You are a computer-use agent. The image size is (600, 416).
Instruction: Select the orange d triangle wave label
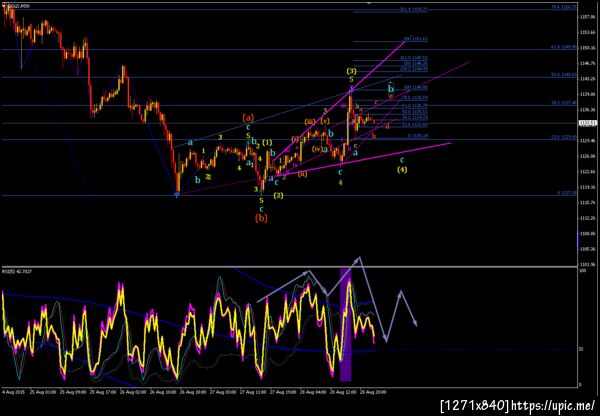click(387, 126)
